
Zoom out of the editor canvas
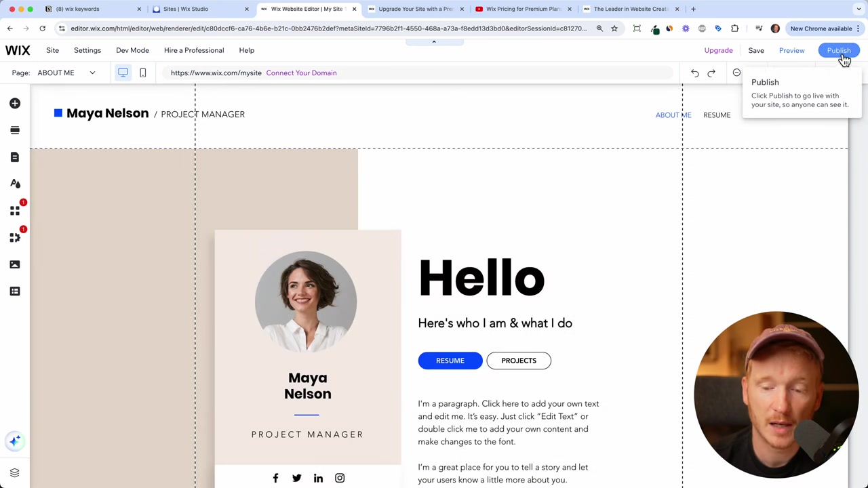736,73
